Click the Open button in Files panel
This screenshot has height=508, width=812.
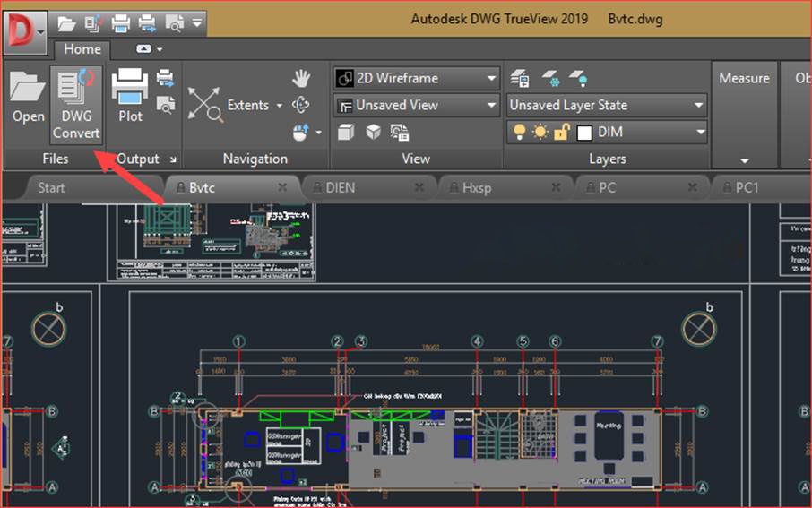(28, 98)
